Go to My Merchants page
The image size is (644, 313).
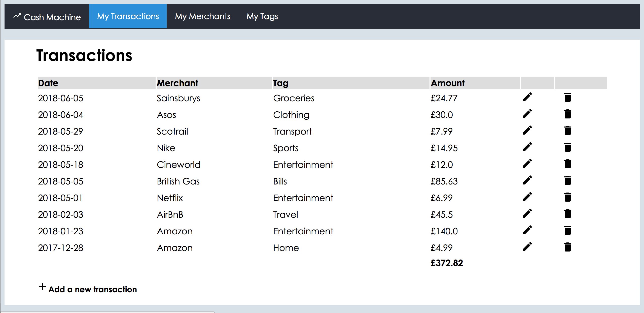point(203,16)
